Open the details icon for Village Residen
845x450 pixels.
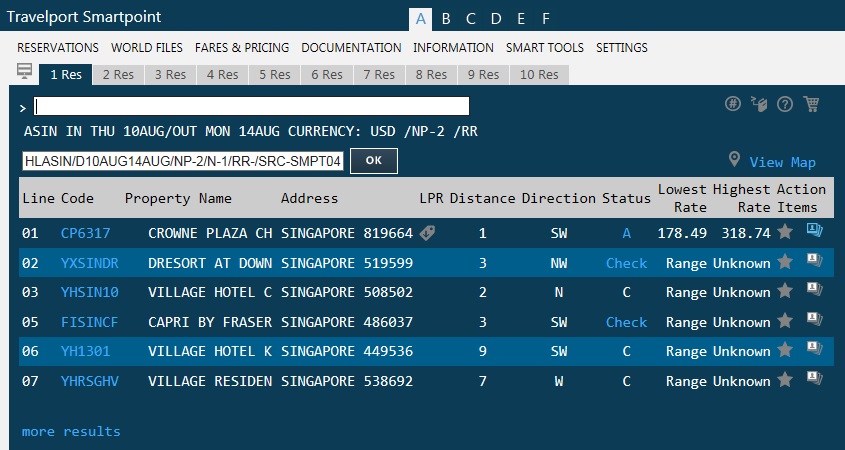pyautogui.click(x=814, y=377)
